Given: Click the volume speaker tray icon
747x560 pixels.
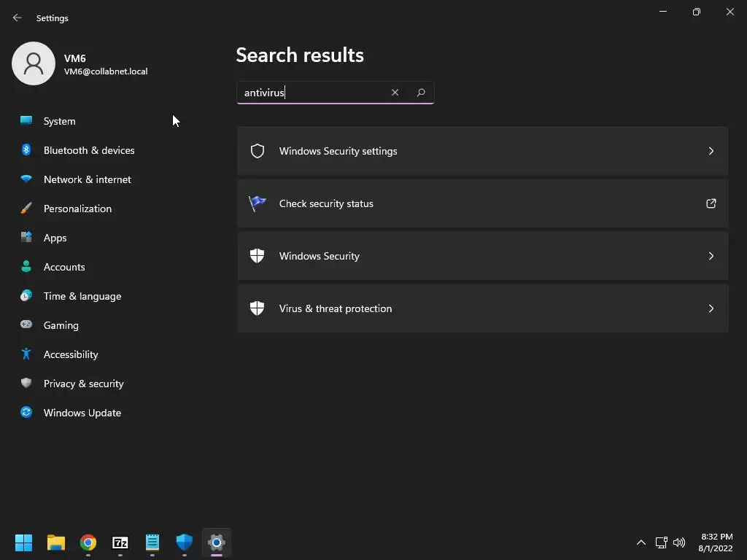Looking at the screenshot, I should click(x=679, y=542).
